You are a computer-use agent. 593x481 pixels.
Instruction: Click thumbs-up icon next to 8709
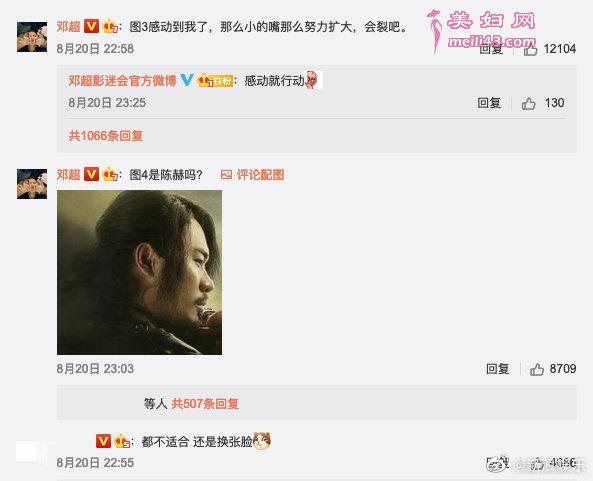pos(537,369)
